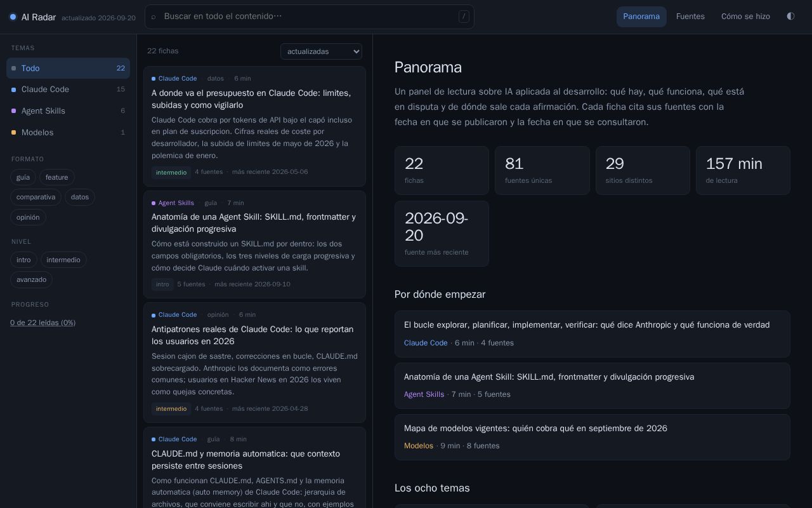Open the bucle explorar, planificar starter article
Screen dimensions: 812x508
point(592,334)
